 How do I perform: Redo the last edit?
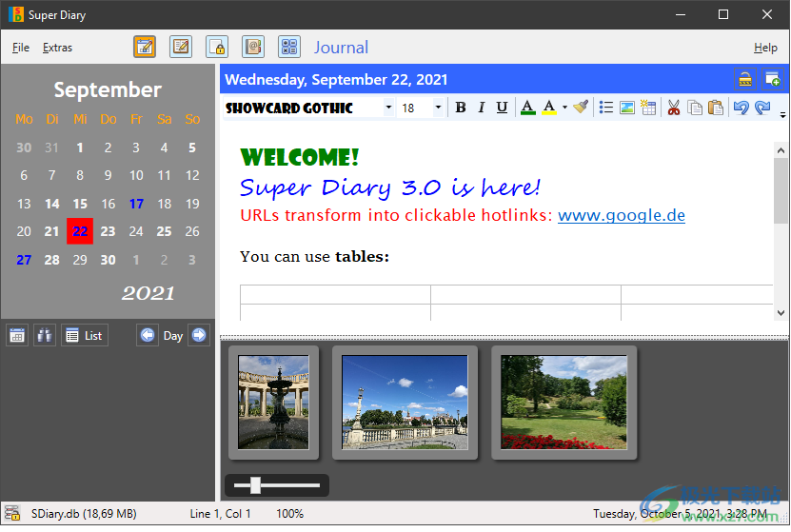pos(762,108)
